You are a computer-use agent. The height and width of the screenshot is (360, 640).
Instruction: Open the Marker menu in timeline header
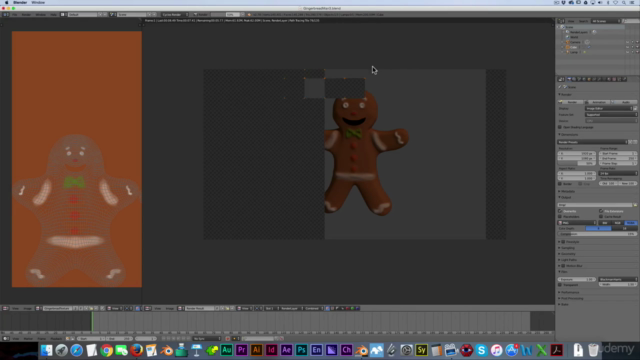(28, 338)
